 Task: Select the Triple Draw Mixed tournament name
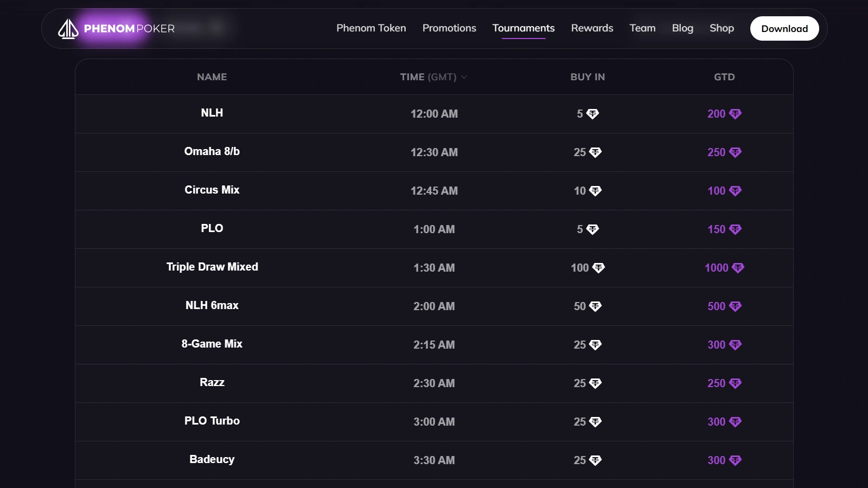tap(212, 267)
